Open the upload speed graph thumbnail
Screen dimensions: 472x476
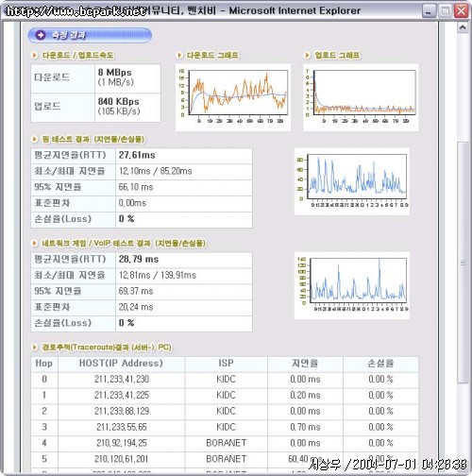pyautogui.click(x=361, y=97)
